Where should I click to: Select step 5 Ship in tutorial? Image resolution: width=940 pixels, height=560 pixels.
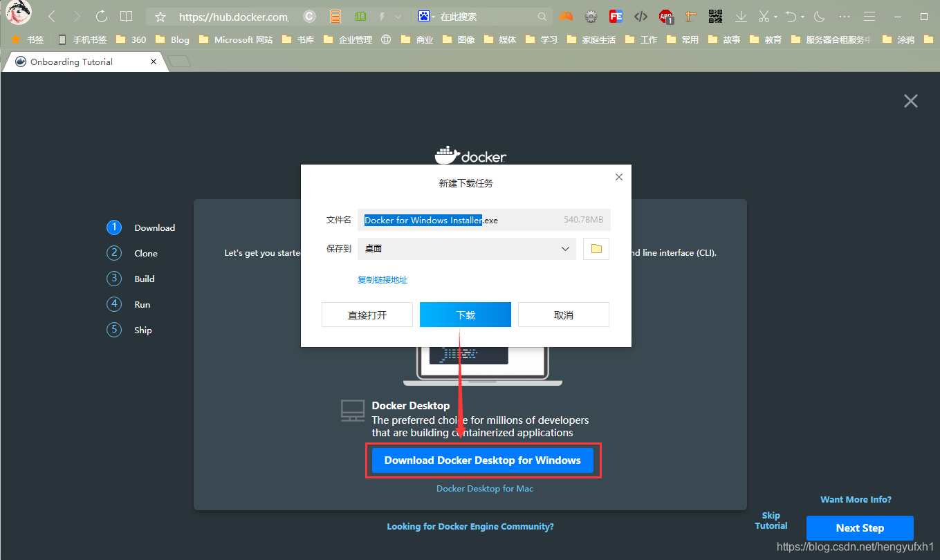click(x=129, y=330)
